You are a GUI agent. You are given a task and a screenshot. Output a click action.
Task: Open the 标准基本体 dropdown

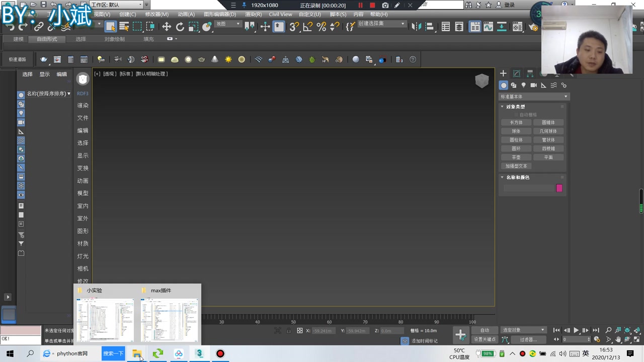(x=534, y=97)
